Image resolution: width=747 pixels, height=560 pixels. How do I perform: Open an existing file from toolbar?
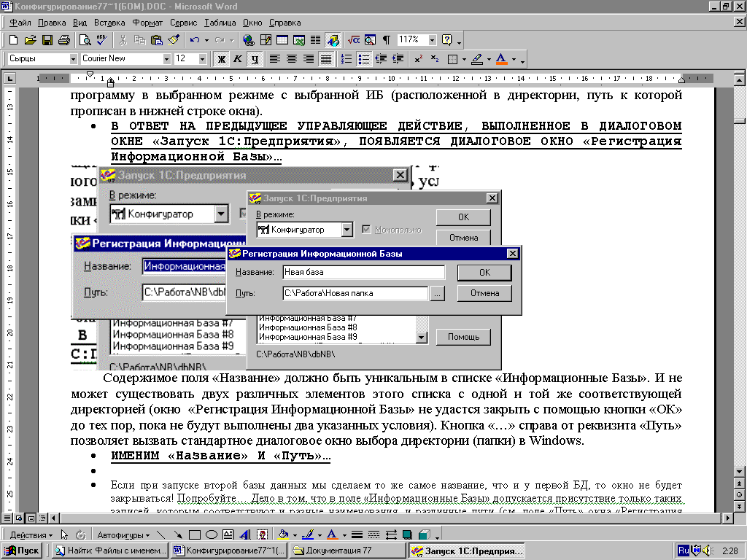[30, 40]
